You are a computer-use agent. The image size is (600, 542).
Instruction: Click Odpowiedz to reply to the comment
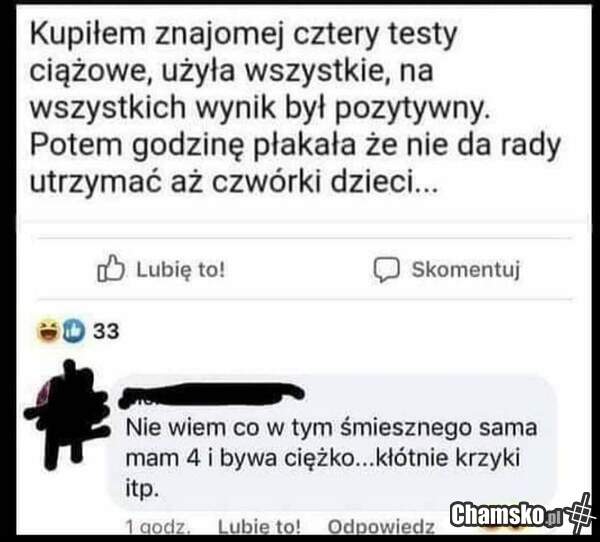tap(381, 527)
